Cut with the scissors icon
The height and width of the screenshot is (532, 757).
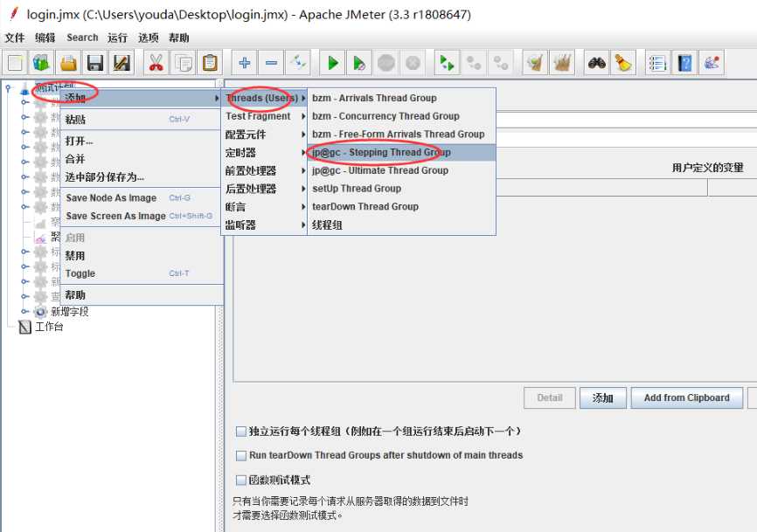click(x=156, y=63)
